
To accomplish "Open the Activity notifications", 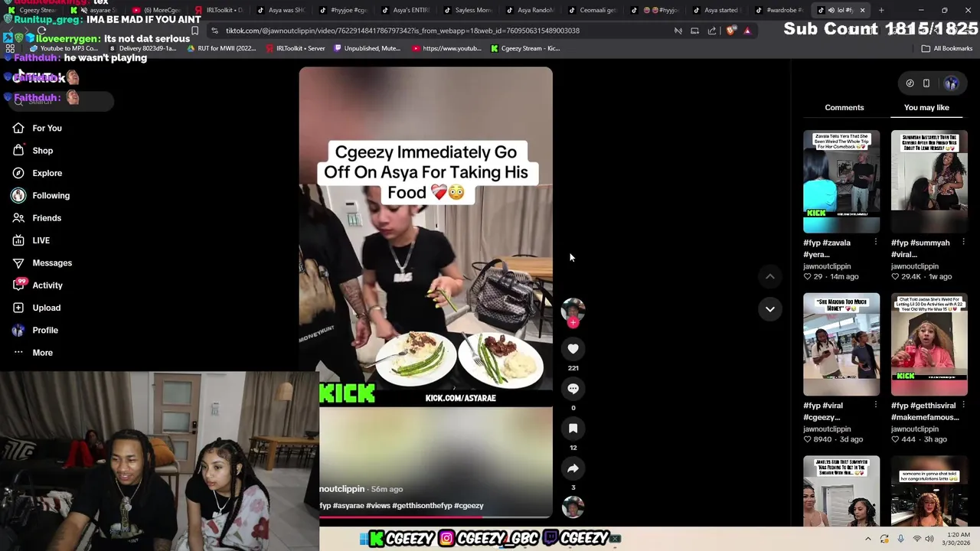I will [x=38, y=285].
